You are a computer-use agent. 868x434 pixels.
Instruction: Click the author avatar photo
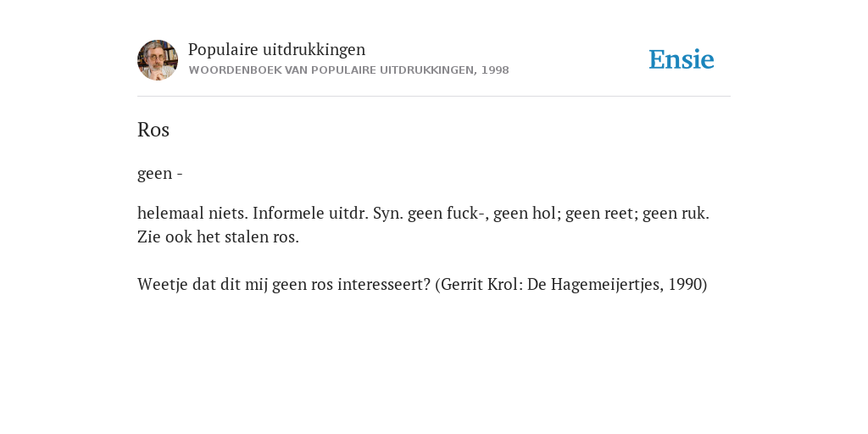[158, 60]
